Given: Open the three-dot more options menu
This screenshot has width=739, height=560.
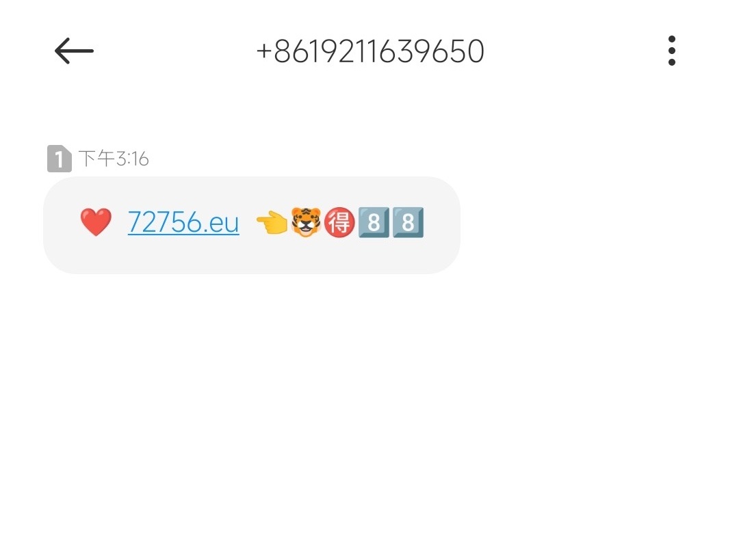Looking at the screenshot, I should click(x=672, y=51).
